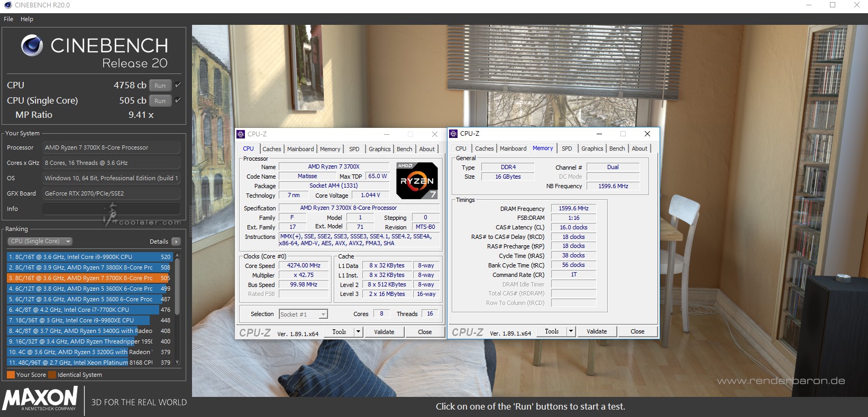Close the left CPU-Z window with X
Viewport: 868px width, 417px height.
435,134
